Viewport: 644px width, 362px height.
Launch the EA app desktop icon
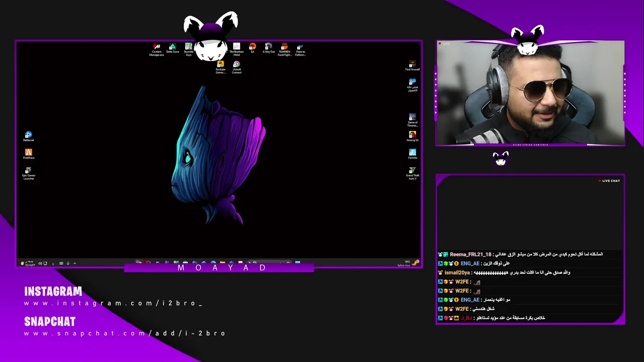click(253, 49)
